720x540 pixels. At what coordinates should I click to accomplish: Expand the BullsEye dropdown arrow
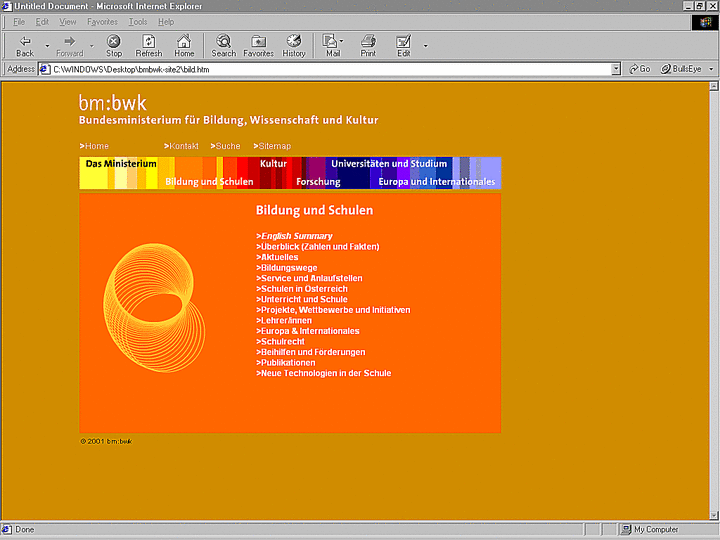pos(711,69)
